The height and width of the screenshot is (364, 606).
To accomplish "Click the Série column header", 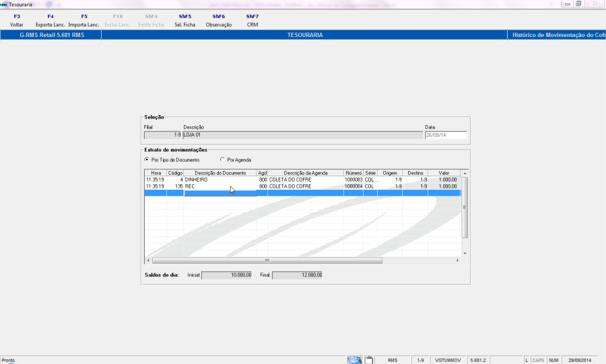I will pyautogui.click(x=370, y=173).
